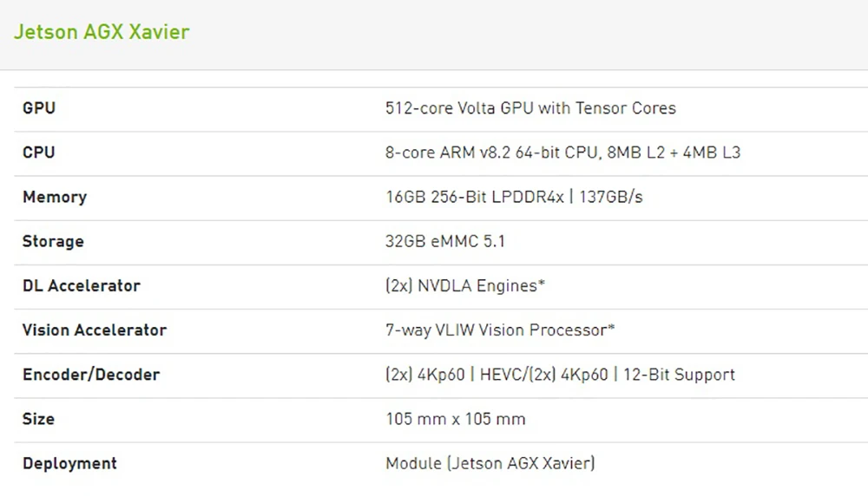Select the Deployment row label
The image size is (868, 496).
(x=70, y=463)
